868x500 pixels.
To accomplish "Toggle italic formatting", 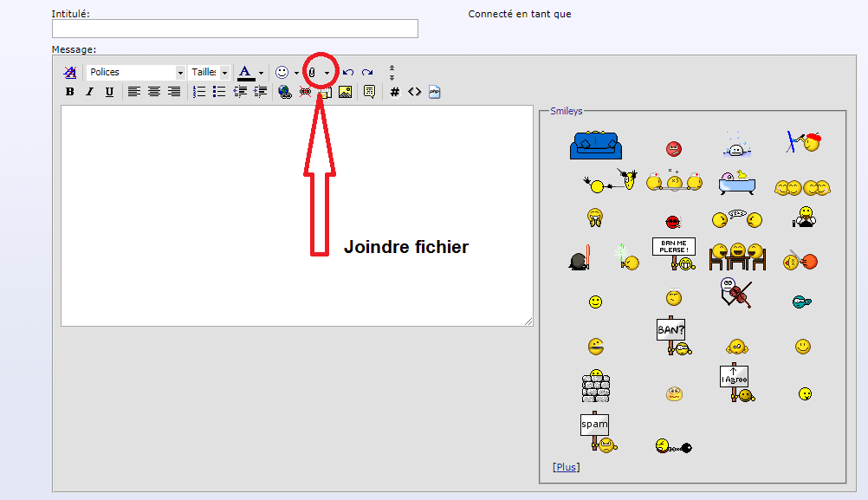I will click(89, 92).
